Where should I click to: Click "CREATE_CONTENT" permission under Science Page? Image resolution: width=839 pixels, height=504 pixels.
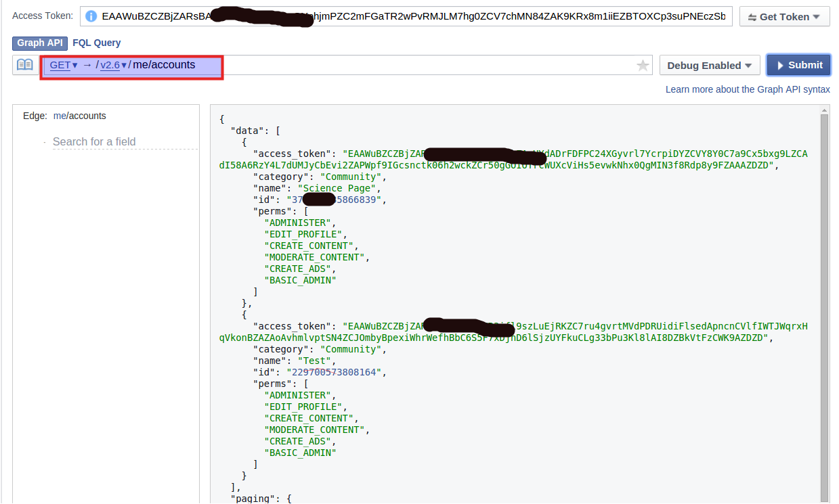click(x=309, y=246)
